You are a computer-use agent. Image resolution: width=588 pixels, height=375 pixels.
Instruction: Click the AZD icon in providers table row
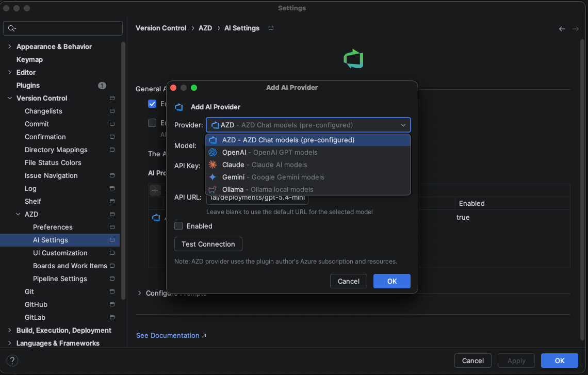(x=156, y=218)
